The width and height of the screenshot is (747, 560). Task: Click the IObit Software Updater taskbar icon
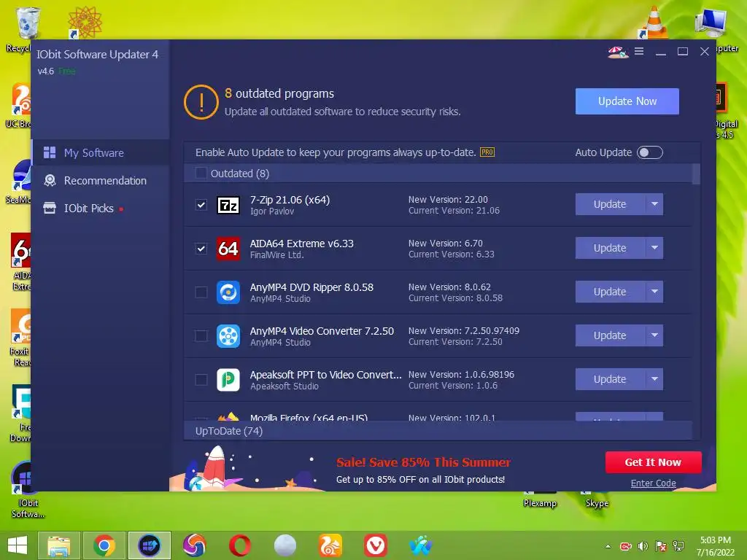tap(149, 545)
